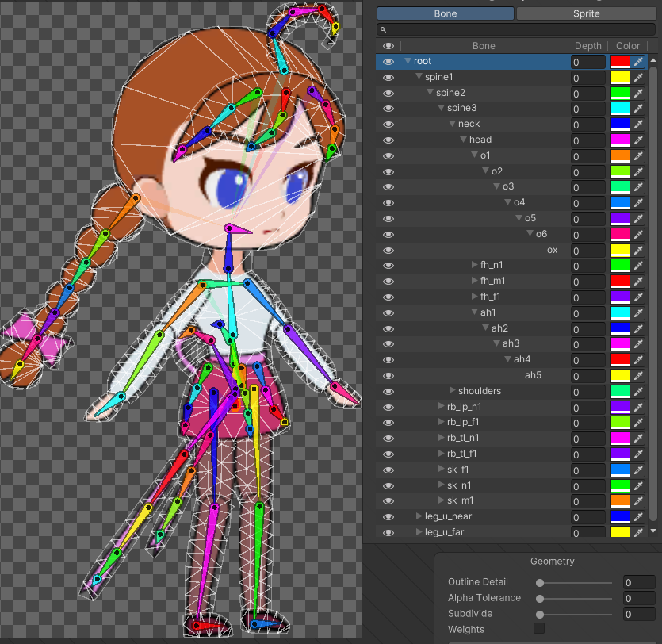
Task: Click the eyedropper icon beside the head bone color
Action: point(638,140)
